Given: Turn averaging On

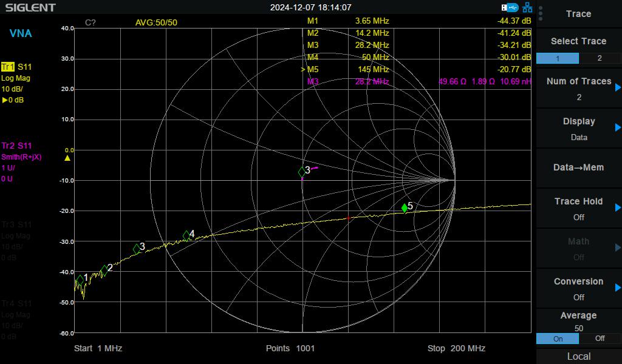Looking at the screenshot, I should coord(558,339).
